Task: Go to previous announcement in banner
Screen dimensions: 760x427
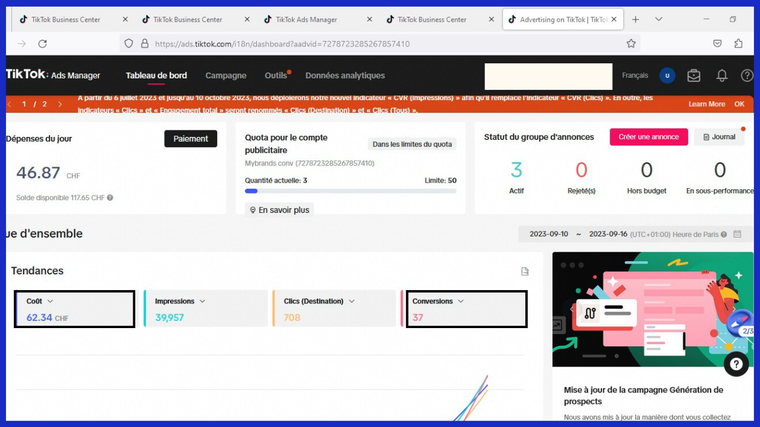Action: (9, 104)
